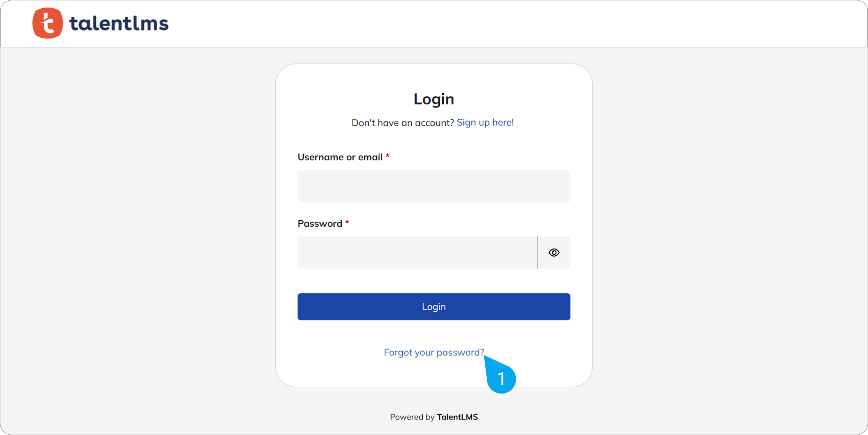Viewport: 868px width, 435px height.
Task: Click the Login heading in the card
Action: click(434, 99)
